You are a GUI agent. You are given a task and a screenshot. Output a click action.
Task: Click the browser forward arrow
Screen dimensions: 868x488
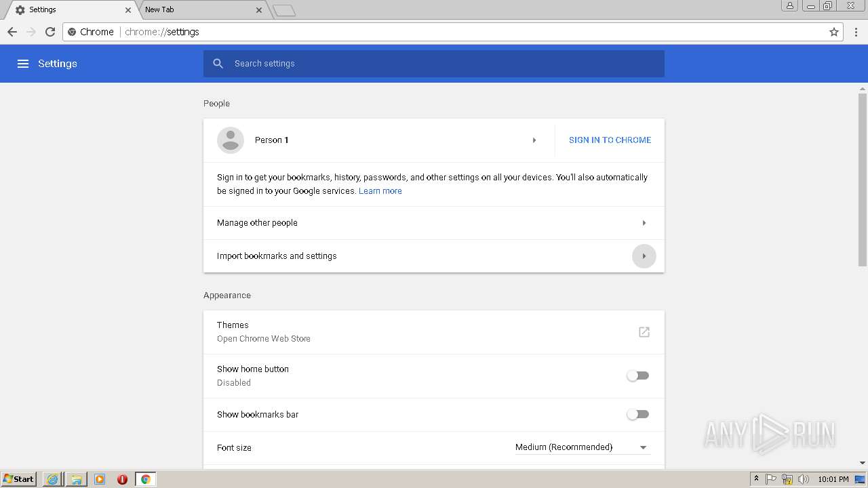pyautogui.click(x=31, y=32)
